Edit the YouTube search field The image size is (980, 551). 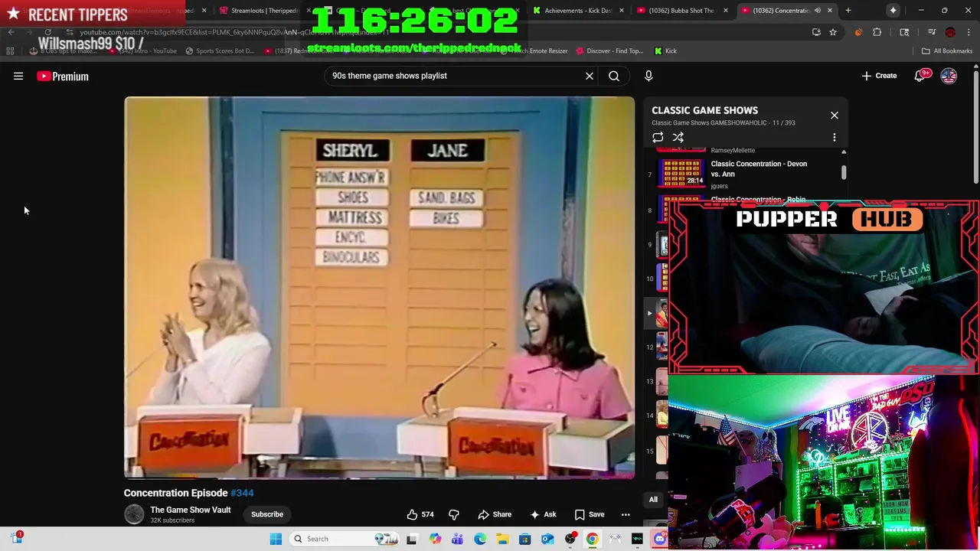[x=456, y=76]
